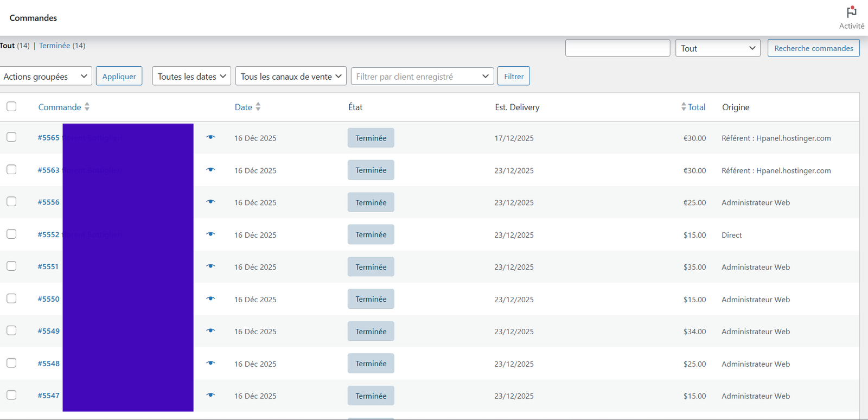
Task: Check the box for order #5550
Action: coord(11,298)
